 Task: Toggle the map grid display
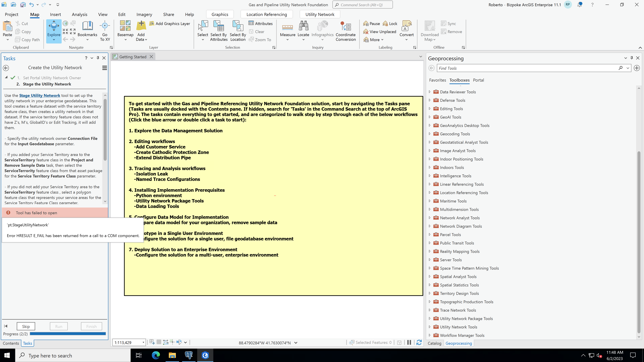tap(159, 342)
